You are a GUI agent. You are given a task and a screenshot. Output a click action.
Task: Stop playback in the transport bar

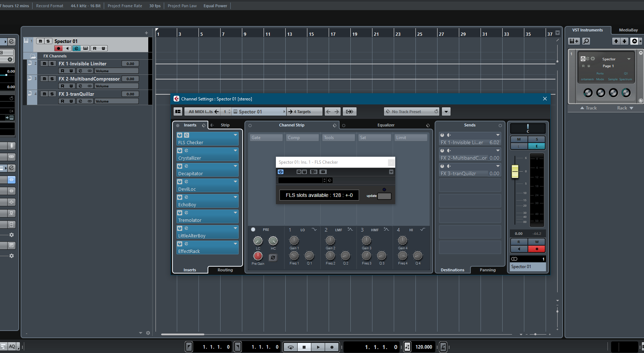tap(304, 347)
